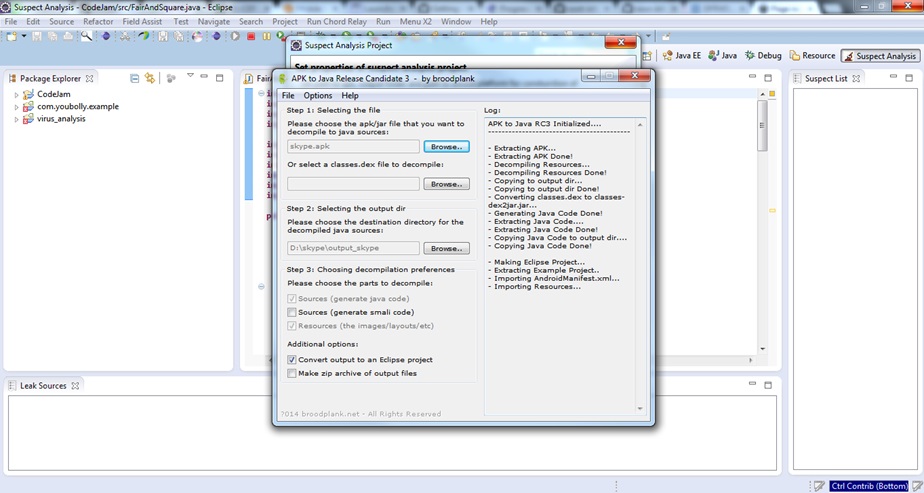
Task: Click the green swoosh toolbar icon
Action: click(144, 36)
